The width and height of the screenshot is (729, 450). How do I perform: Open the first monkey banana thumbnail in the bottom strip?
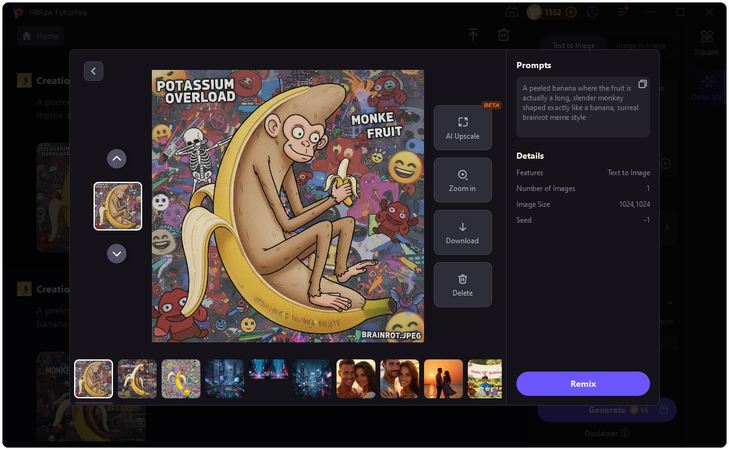93,379
